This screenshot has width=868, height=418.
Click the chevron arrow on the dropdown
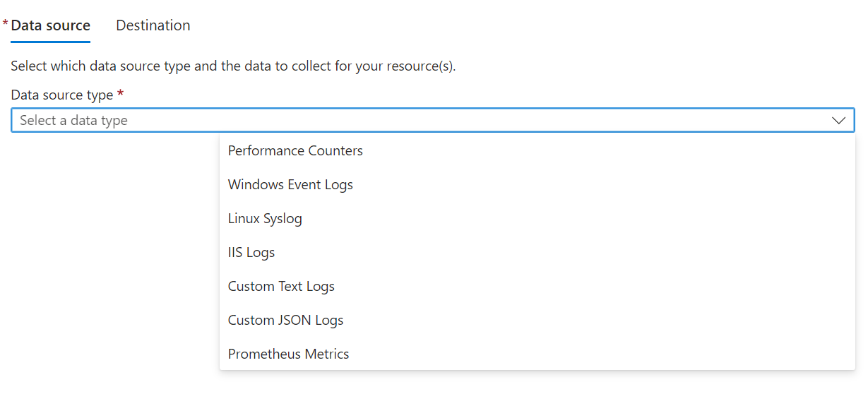[x=838, y=120]
